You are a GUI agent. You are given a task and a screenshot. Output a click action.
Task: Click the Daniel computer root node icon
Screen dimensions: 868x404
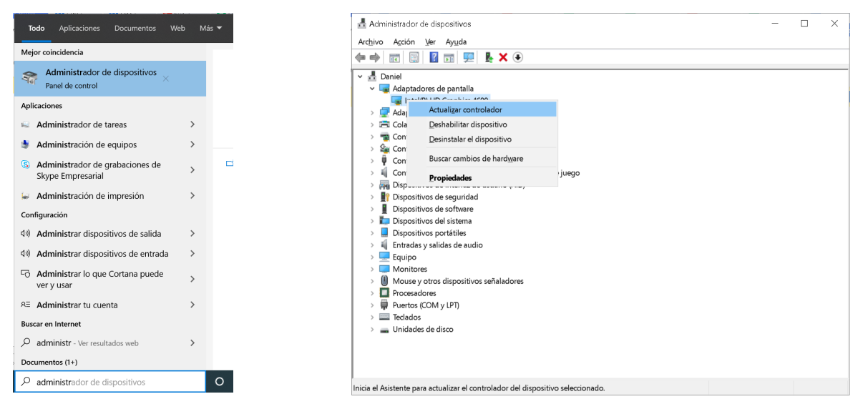[372, 77]
